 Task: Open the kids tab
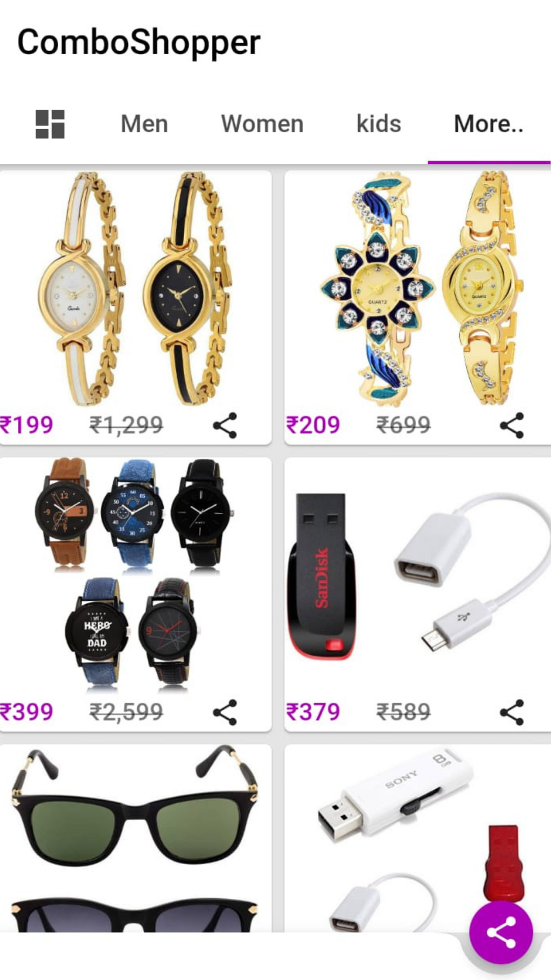(379, 124)
